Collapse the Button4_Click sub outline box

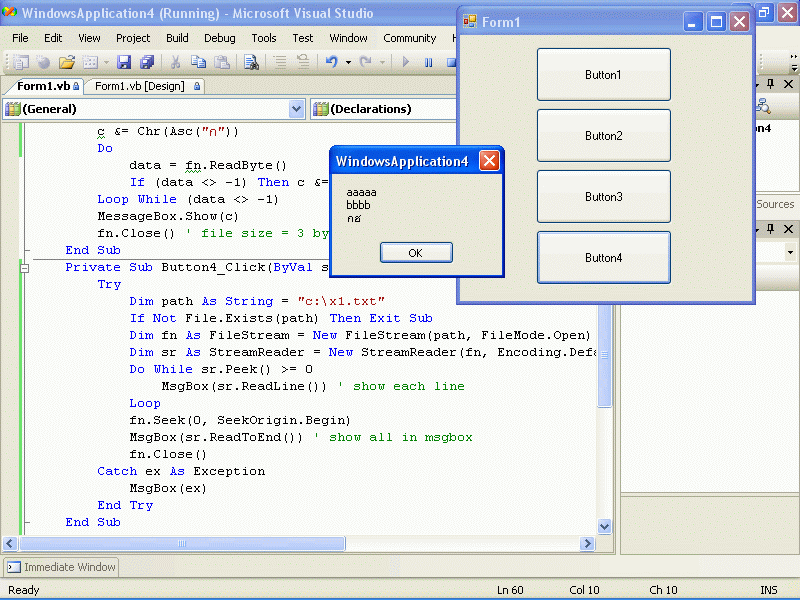pos(24,268)
